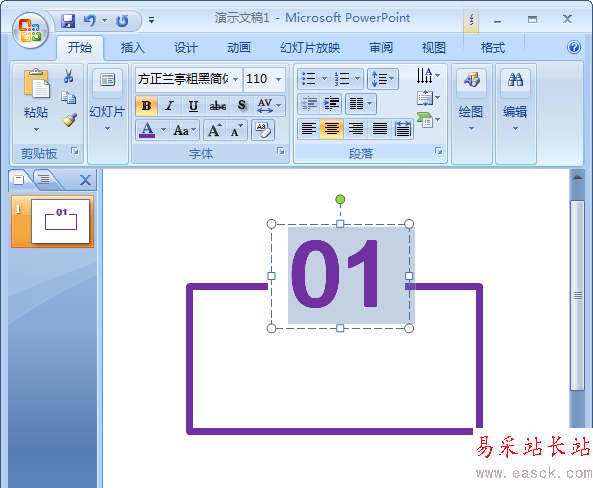This screenshot has width=593, height=488.
Task: Open the 格式 ribbon tab
Action: (493, 48)
